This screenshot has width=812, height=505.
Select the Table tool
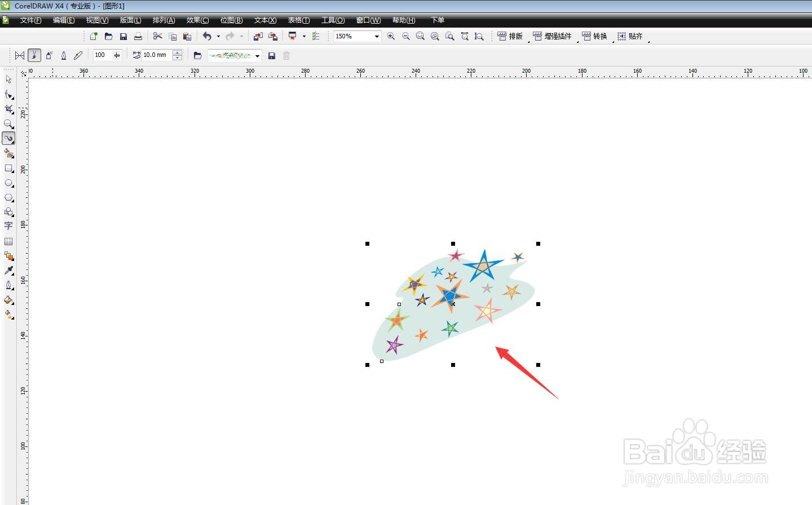[x=8, y=241]
